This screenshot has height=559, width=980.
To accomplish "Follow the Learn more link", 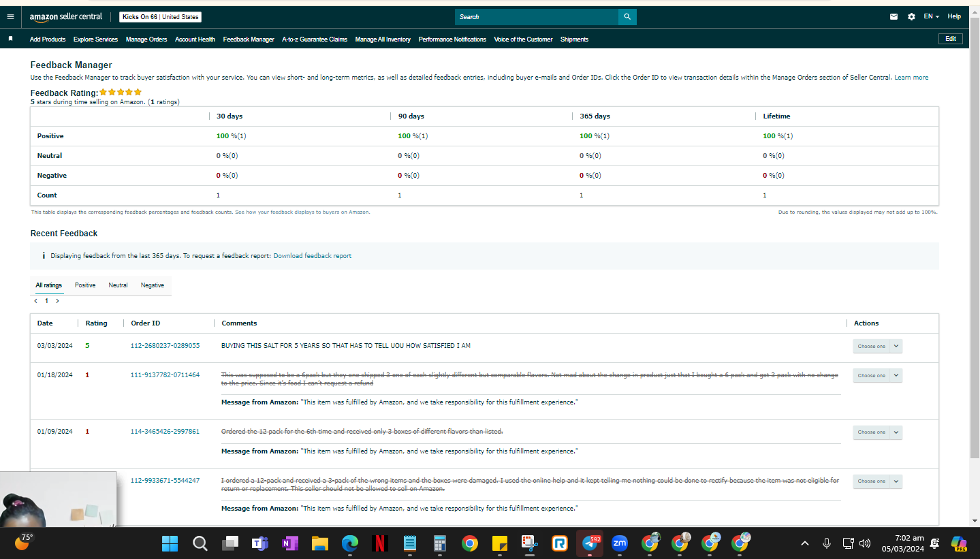I will point(911,78).
